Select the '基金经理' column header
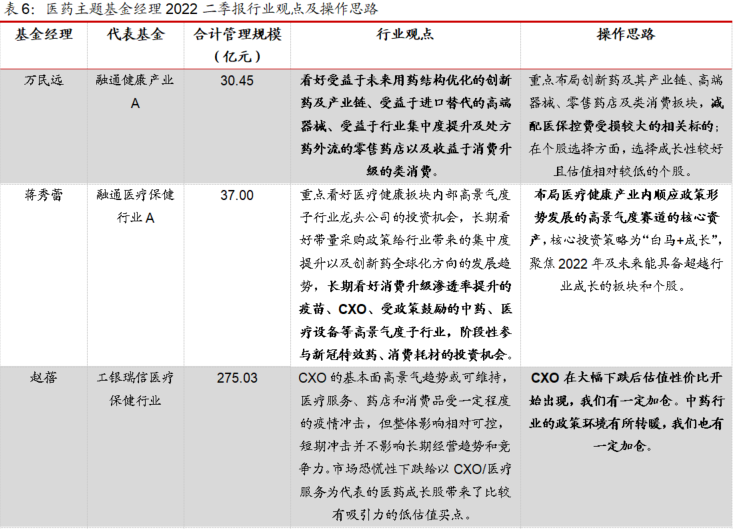This screenshot has width=733, height=529. point(43,34)
